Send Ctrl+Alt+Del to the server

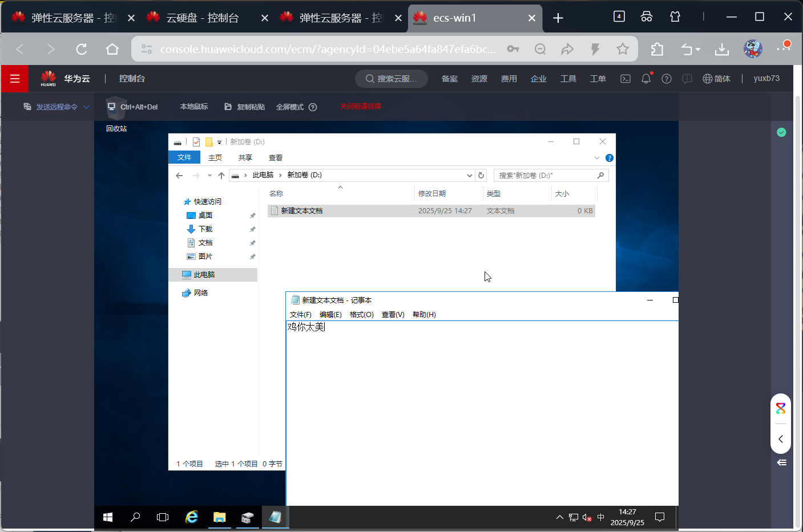point(132,107)
